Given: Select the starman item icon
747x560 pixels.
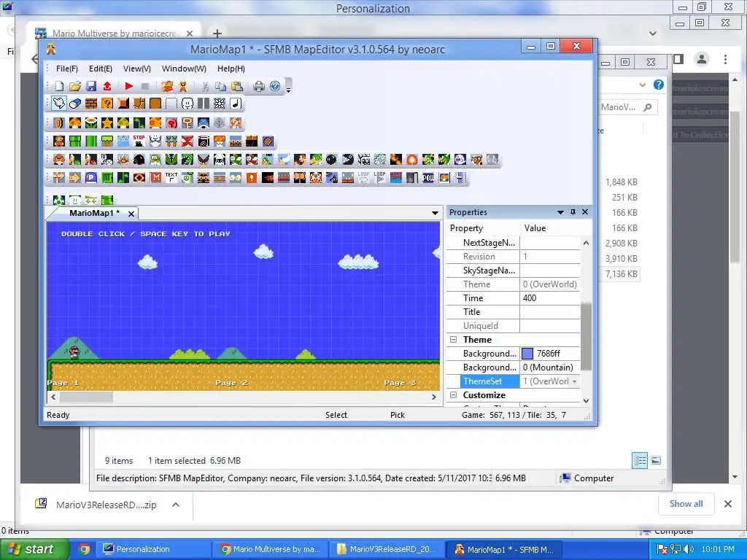Looking at the screenshot, I should [x=107, y=122].
